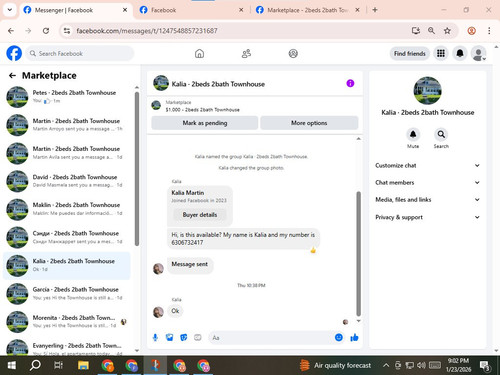The width and height of the screenshot is (500, 375).
Task: Expand Media, files and links section
Action: point(427,200)
